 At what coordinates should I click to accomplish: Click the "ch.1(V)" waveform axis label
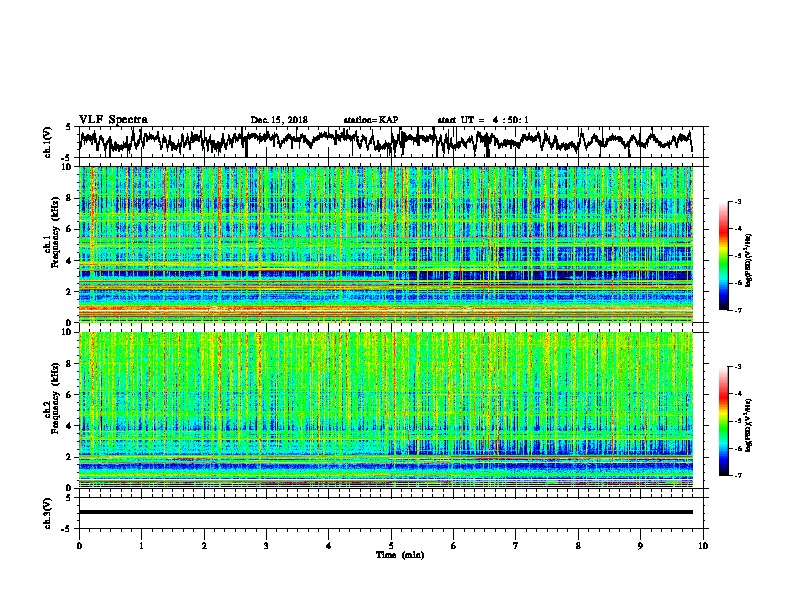(x=48, y=142)
